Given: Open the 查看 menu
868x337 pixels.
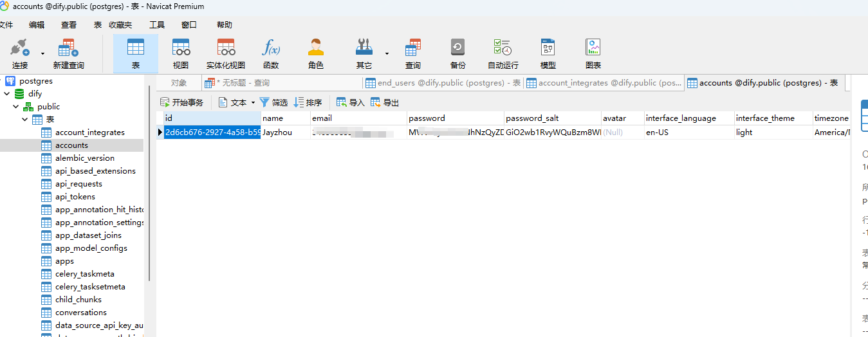Looking at the screenshot, I should [x=69, y=25].
